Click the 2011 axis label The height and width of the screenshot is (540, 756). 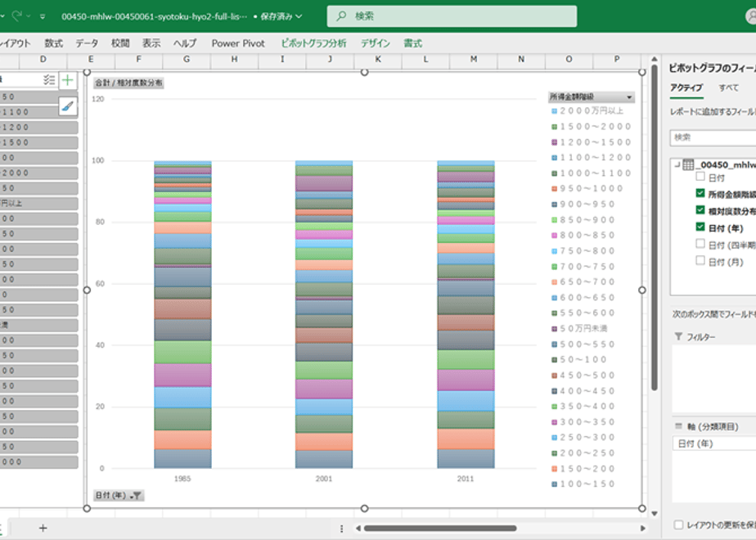pos(466,479)
